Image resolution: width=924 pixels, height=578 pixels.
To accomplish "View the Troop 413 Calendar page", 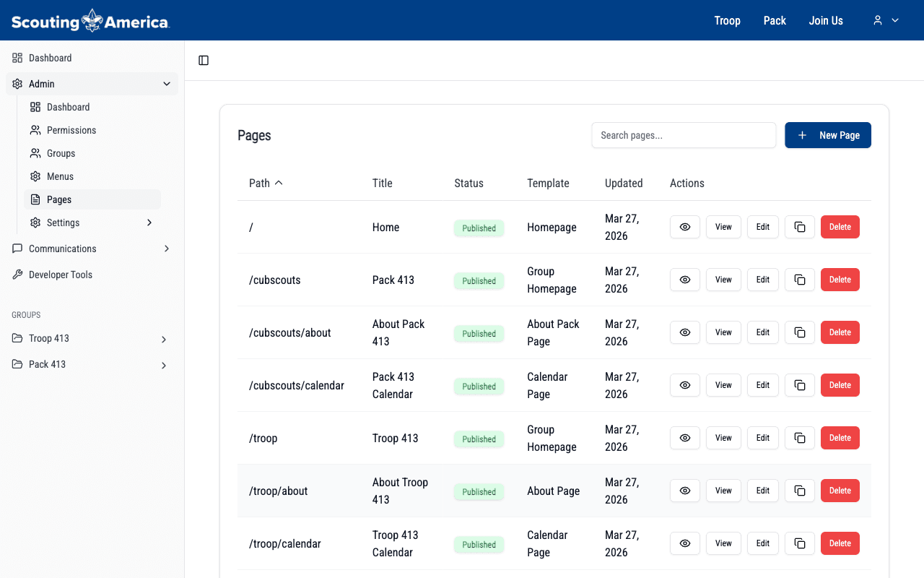I will click(x=723, y=543).
